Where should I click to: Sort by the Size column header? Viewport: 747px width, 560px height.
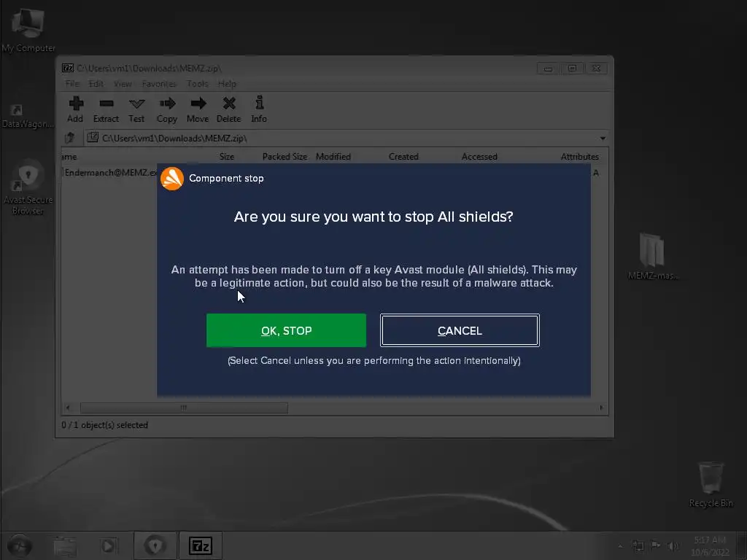pyautogui.click(x=227, y=157)
